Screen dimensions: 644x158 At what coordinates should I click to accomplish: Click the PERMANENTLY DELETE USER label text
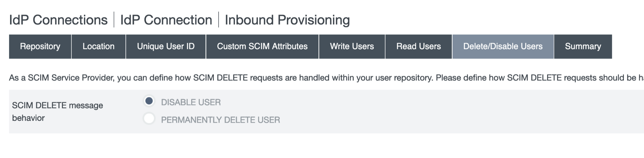[x=220, y=120]
